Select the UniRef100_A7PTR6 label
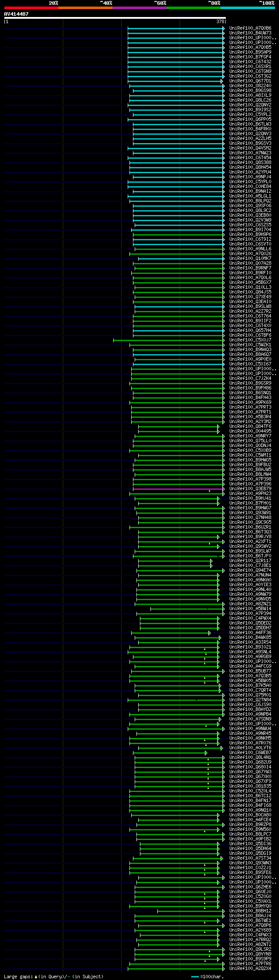 point(250,964)
